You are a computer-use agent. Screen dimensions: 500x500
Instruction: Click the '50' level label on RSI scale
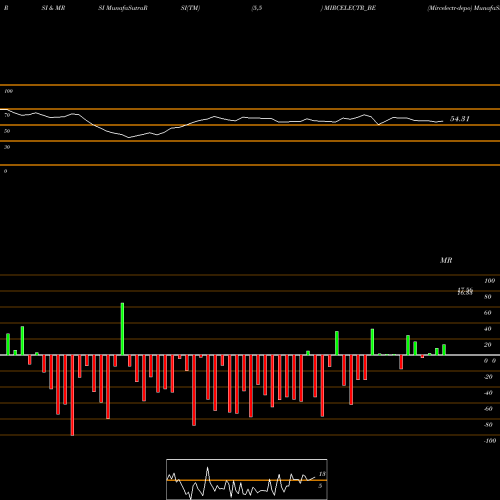click(7, 131)
